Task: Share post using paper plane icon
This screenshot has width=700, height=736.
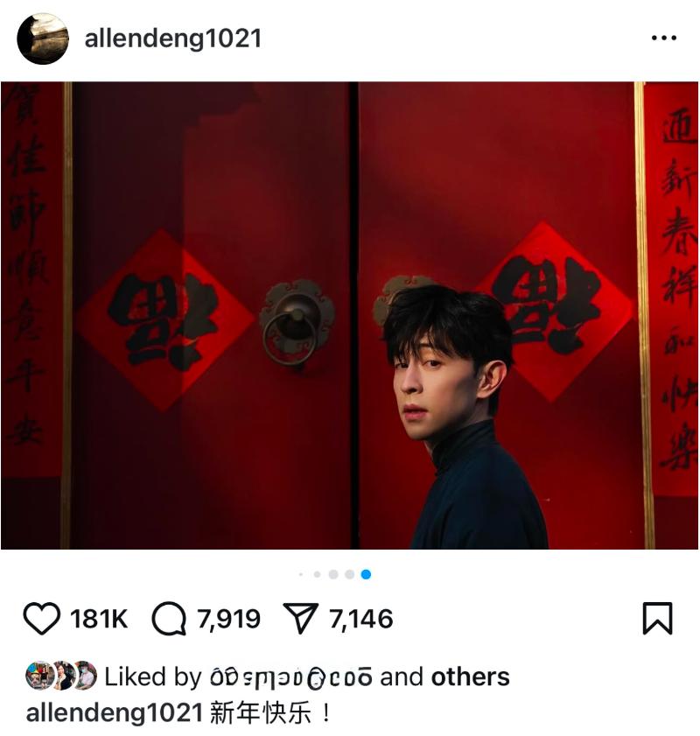Action: coord(301,618)
